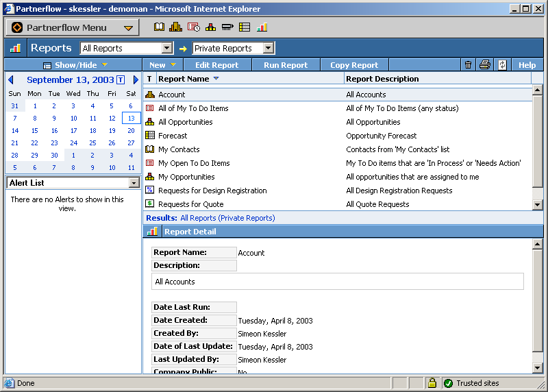Click the T column header

click(x=149, y=79)
